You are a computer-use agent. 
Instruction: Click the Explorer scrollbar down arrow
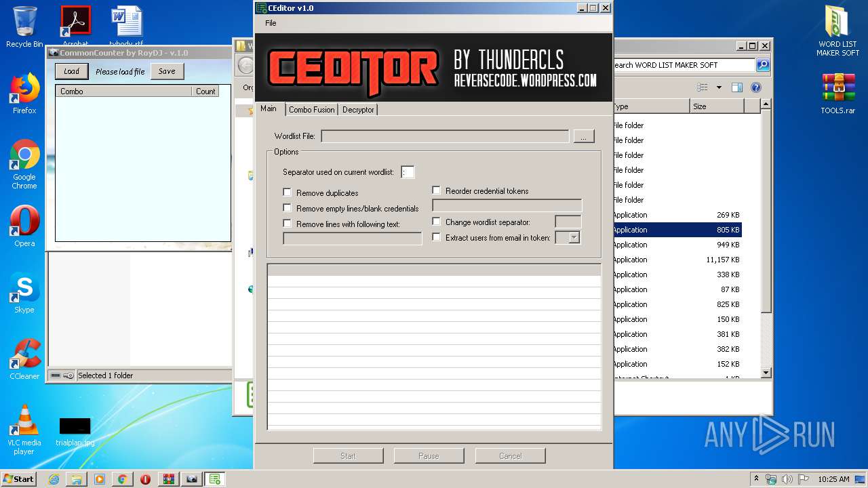pyautogui.click(x=766, y=373)
